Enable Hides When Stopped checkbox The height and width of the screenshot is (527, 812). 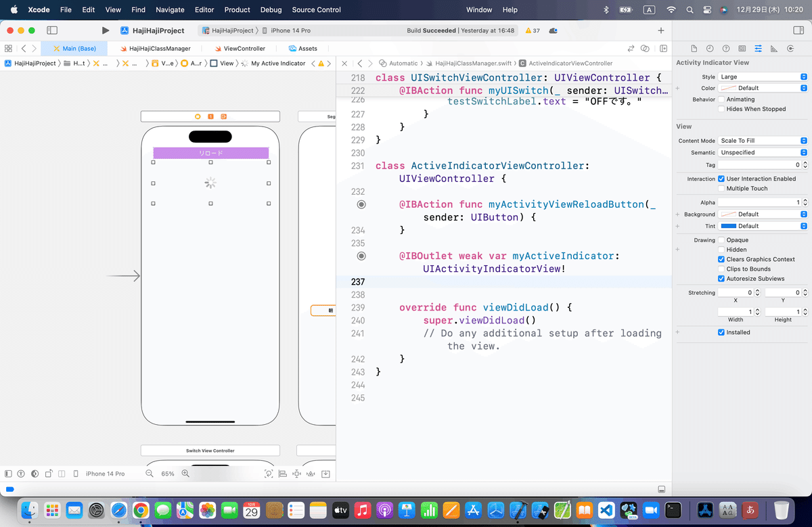click(721, 109)
